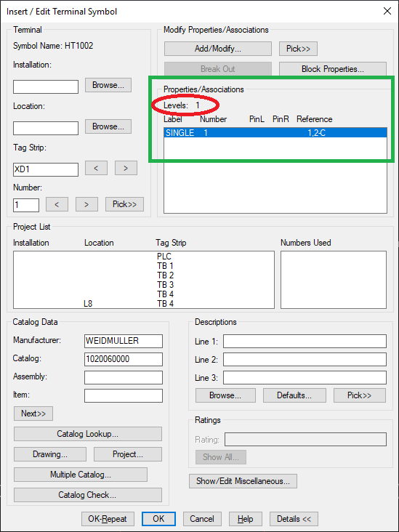This screenshot has width=399, height=532.
Task: Collapse dialog with Details << button
Action: point(294,519)
